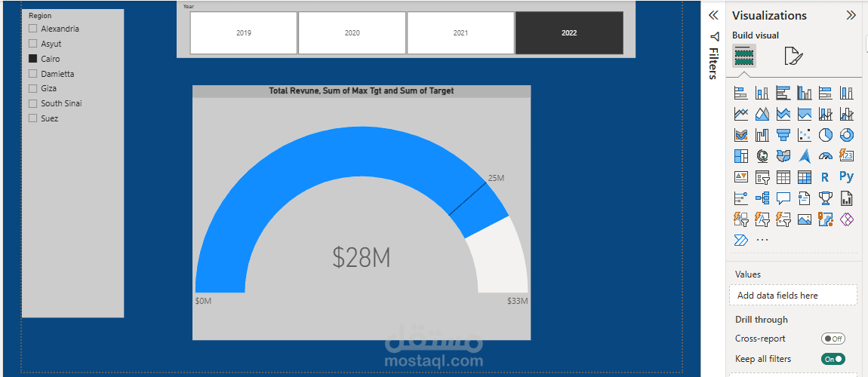Select the Ribbon chart visual

tap(741, 135)
